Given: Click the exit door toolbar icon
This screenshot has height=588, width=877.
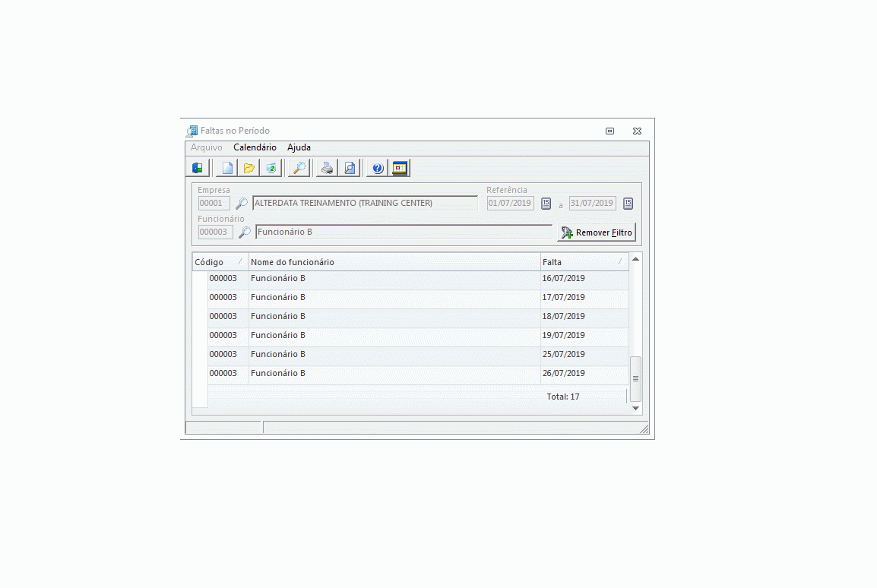Looking at the screenshot, I should pos(198,168).
